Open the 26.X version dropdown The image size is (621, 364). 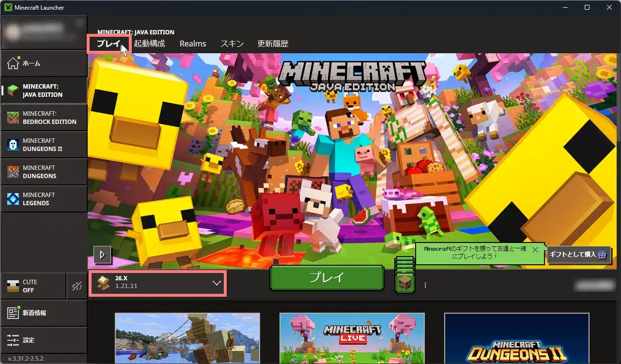pos(157,283)
